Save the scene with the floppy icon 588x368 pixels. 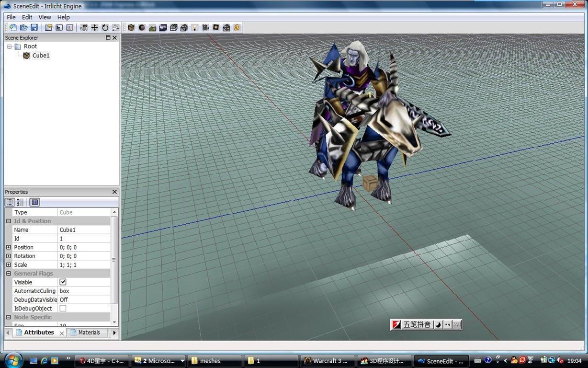click(34, 28)
